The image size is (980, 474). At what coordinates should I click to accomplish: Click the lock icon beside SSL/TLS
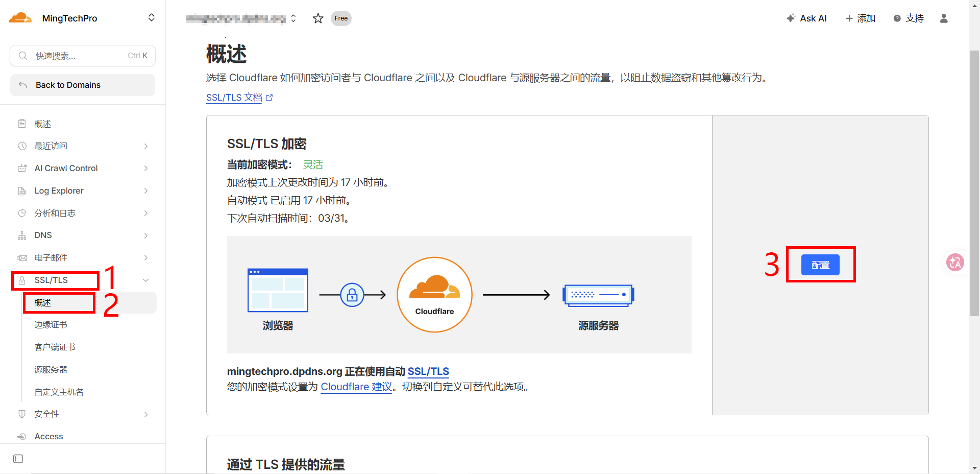click(22, 280)
